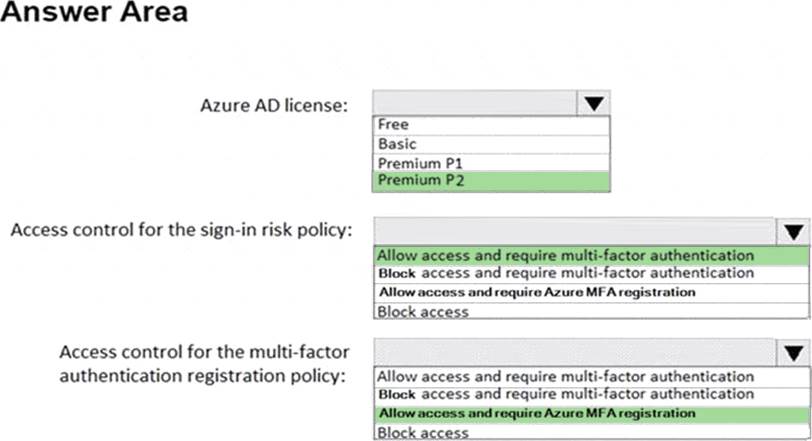This screenshot has width=812, height=441.
Task: Click the empty MFA registration policy selection field
Action: coord(574,352)
